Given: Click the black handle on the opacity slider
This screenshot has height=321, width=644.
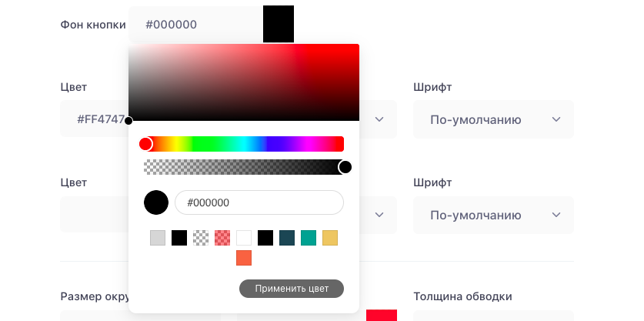Looking at the screenshot, I should 345,167.
